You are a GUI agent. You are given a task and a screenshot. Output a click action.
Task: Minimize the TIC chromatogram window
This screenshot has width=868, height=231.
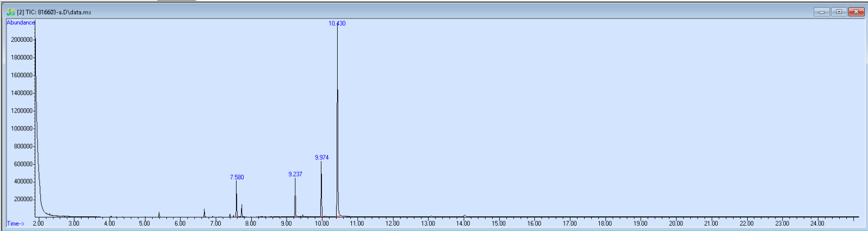point(821,12)
